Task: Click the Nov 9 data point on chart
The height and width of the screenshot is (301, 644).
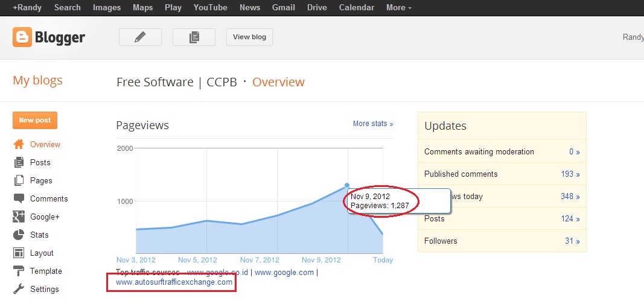Action: click(x=347, y=186)
